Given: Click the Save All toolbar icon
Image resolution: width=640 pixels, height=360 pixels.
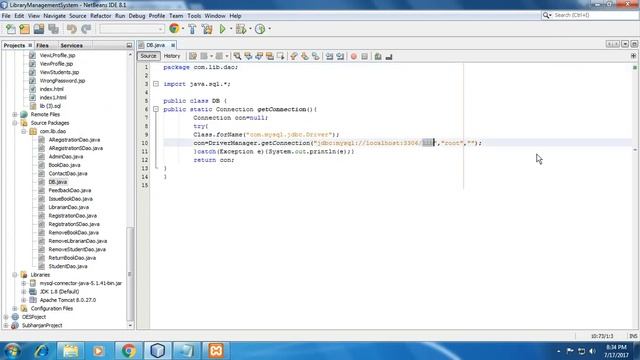Looking at the screenshot, I should pyautogui.click(x=53, y=29).
